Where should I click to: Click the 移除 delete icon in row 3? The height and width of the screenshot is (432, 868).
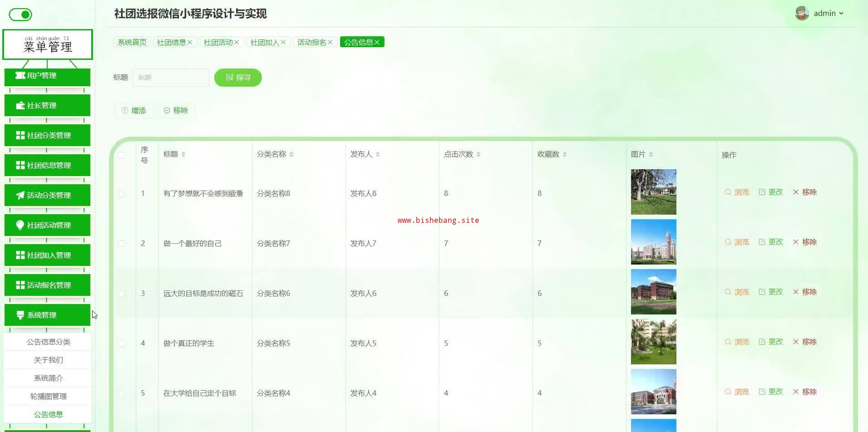pos(796,292)
